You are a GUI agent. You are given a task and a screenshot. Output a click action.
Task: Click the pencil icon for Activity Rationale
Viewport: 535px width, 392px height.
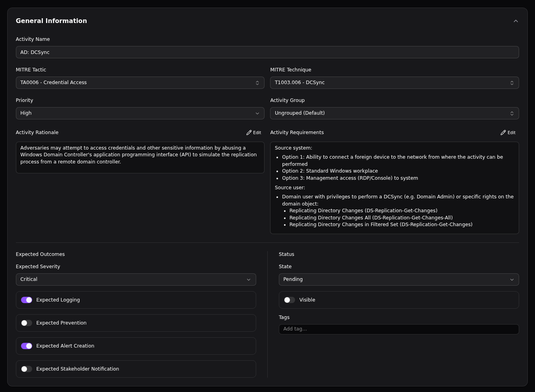tap(249, 133)
